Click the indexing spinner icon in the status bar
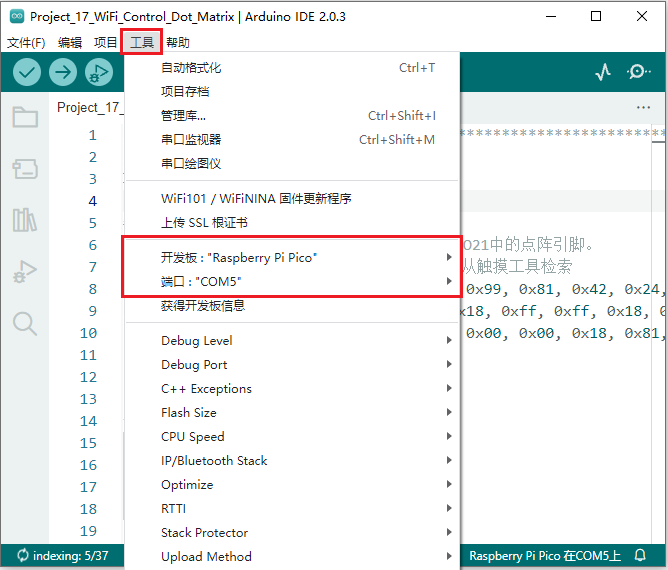 click(23, 556)
